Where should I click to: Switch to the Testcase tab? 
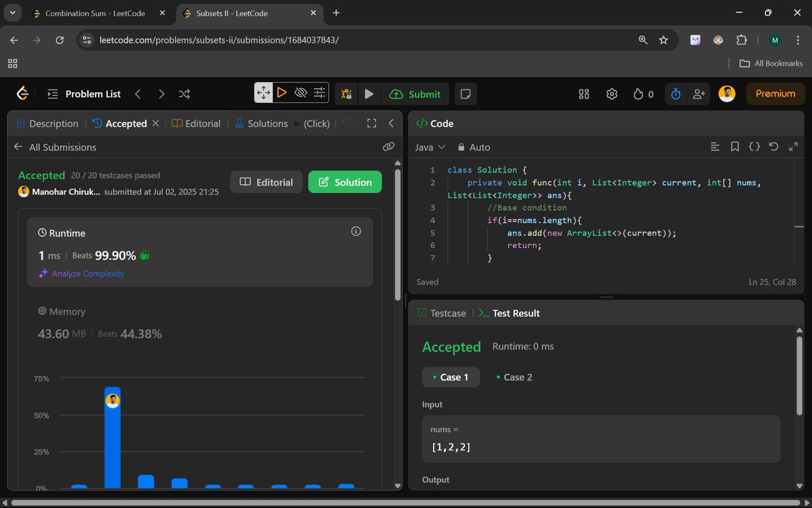pos(442,313)
